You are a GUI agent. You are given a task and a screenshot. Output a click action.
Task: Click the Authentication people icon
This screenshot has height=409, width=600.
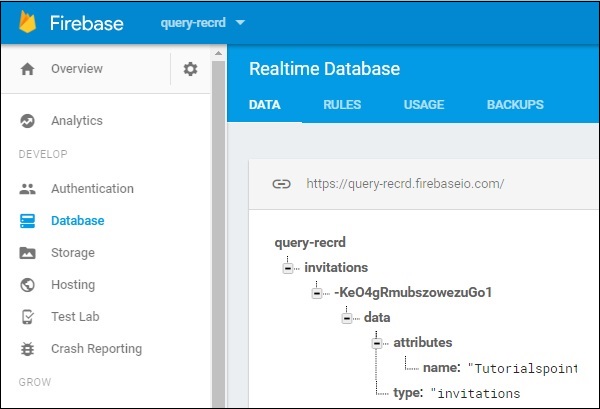click(x=28, y=189)
